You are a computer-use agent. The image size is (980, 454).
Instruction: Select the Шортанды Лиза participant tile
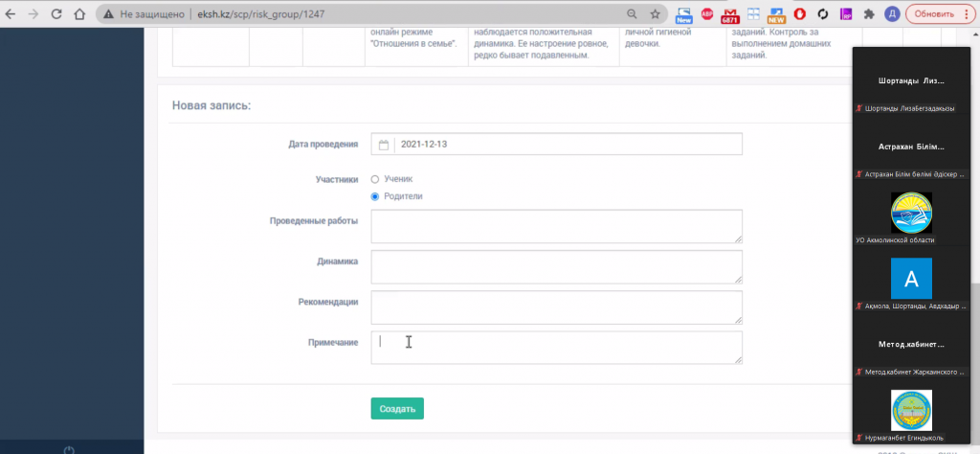point(911,81)
